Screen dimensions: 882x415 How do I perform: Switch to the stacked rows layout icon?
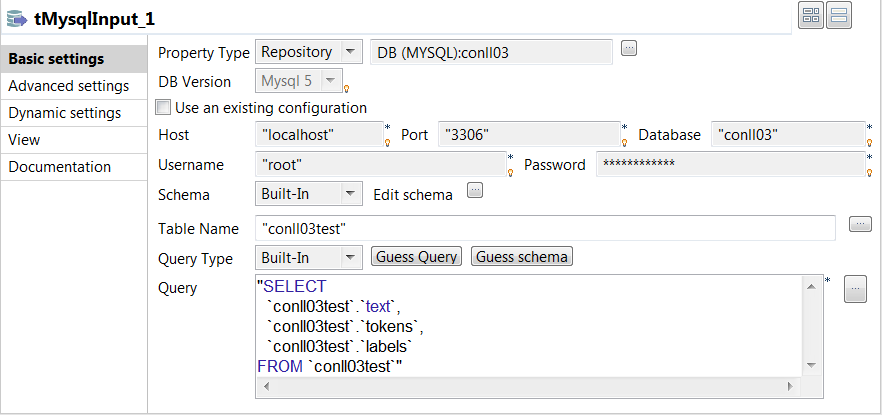(x=839, y=15)
